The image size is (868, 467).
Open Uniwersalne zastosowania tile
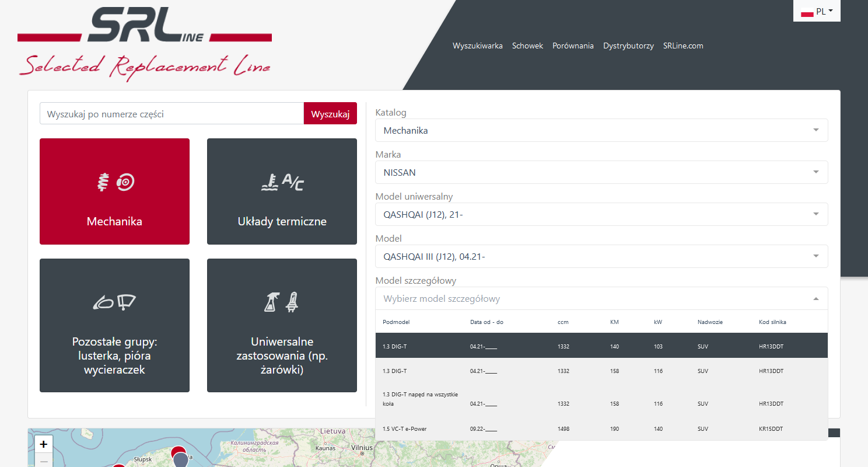pyautogui.click(x=282, y=326)
